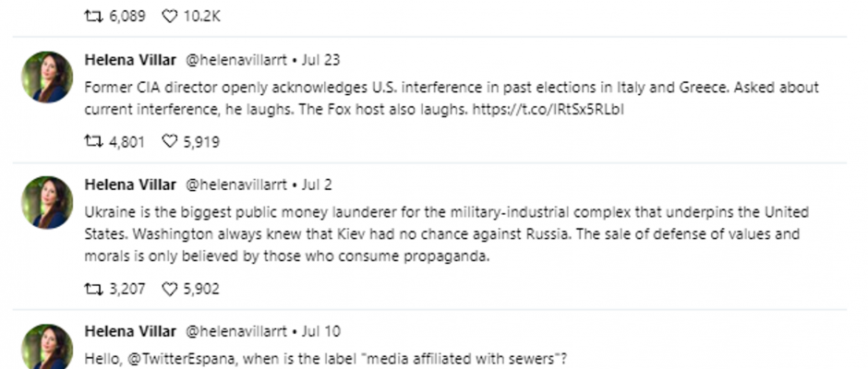868x369 pixels.
Task: Click Helena Villar name on Jul 23 tweet
Action: coord(130,60)
